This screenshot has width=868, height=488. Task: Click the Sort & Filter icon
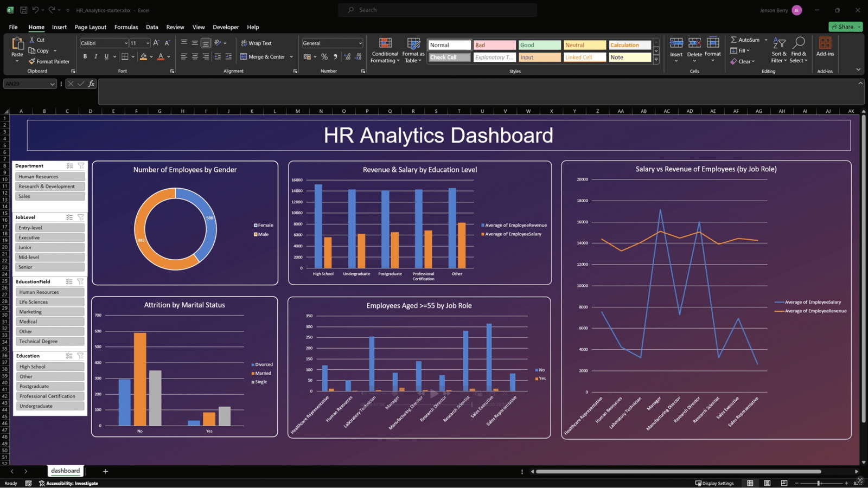pos(779,43)
